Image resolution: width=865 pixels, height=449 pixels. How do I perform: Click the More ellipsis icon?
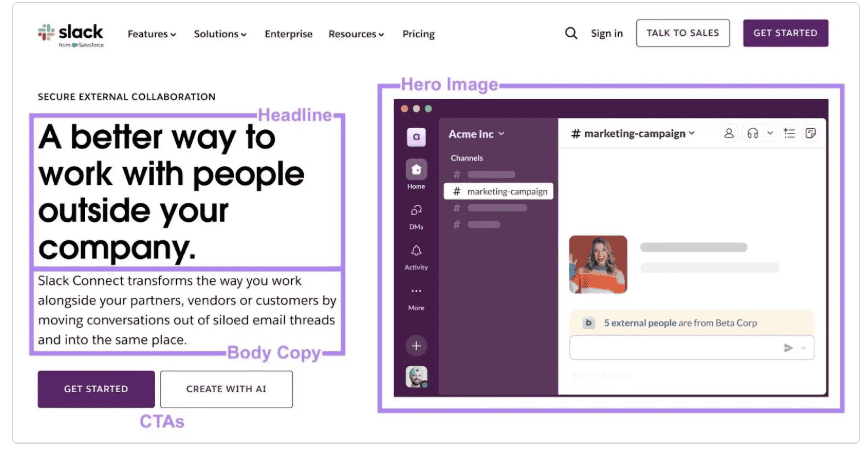pyautogui.click(x=417, y=291)
